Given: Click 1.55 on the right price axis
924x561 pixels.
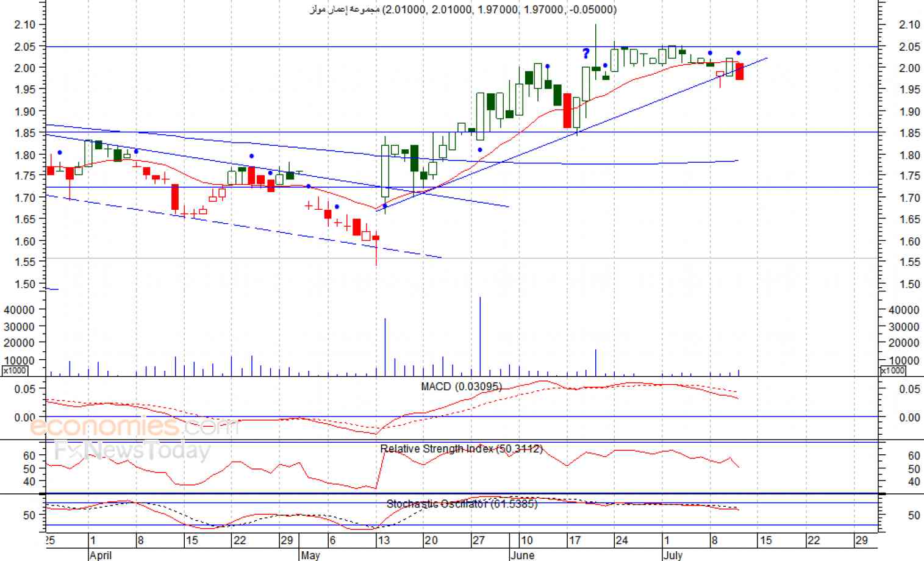Looking at the screenshot, I should (909, 262).
